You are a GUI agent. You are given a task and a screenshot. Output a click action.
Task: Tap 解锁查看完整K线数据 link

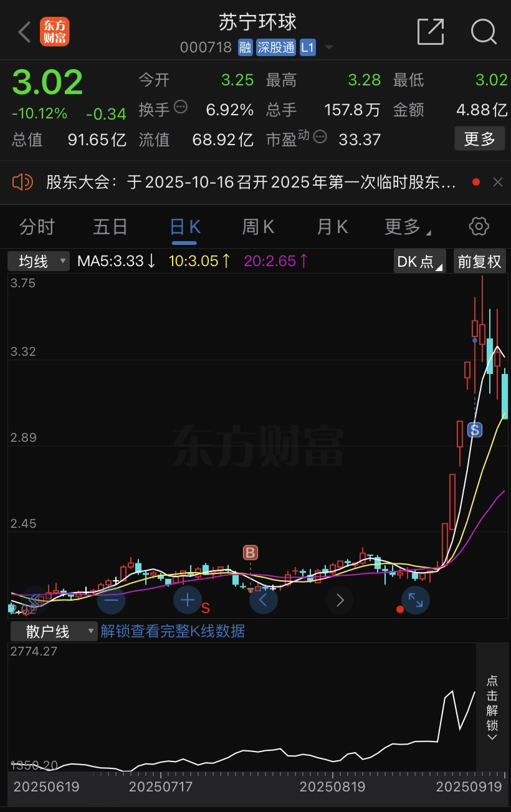(x=173, y=631)
